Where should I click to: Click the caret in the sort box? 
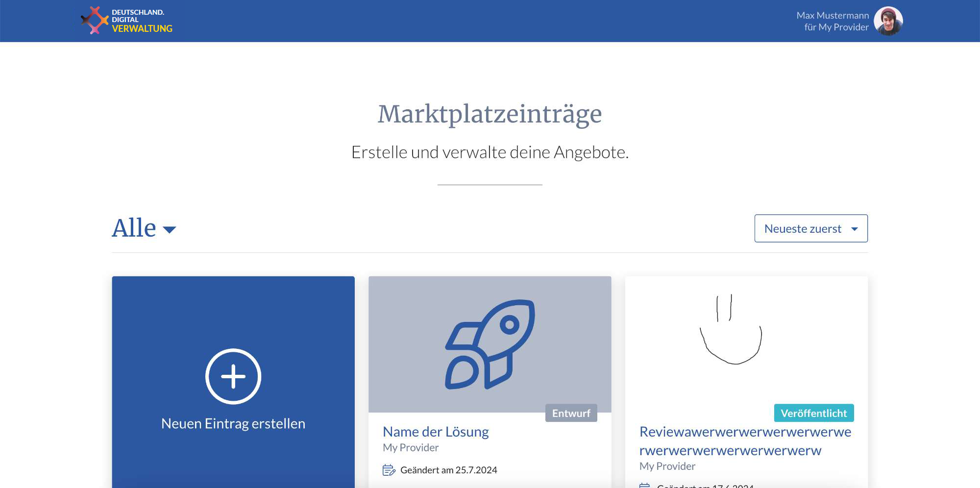[855, 229]
